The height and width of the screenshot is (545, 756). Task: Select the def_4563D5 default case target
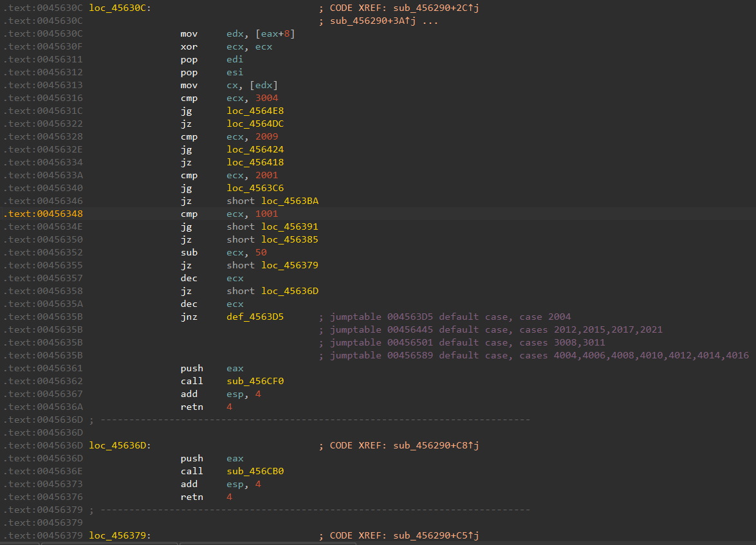255,317
